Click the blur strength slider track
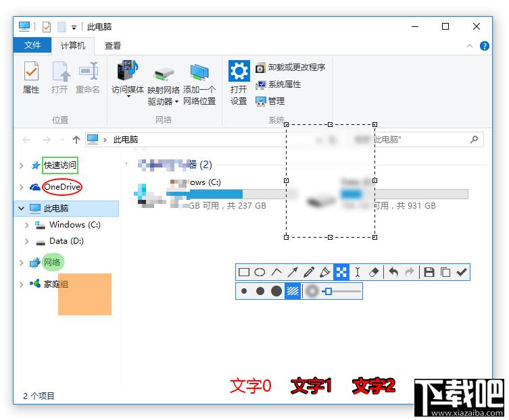Image resolution: width=509 pixels, height=420 pixels. coord(341,291)
